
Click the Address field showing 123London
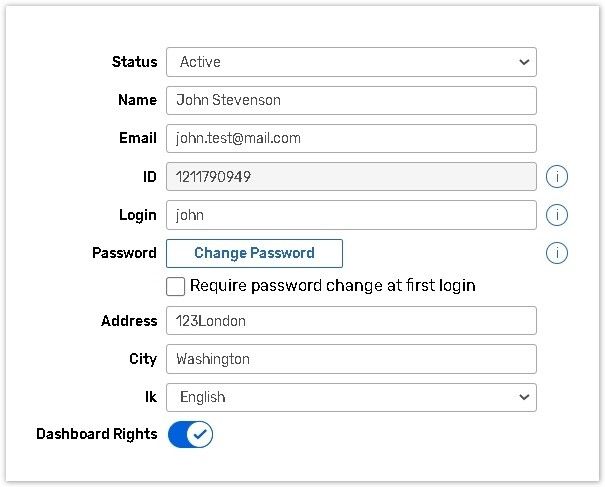[351, 321]
